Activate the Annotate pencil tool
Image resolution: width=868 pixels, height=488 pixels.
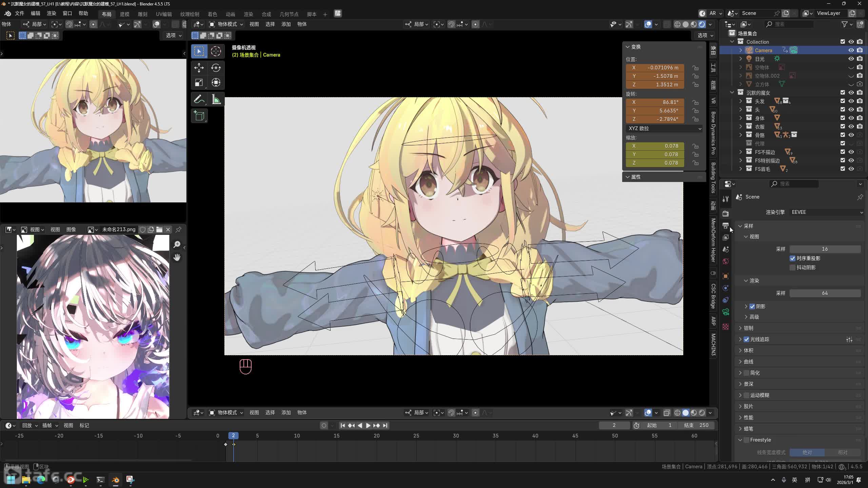pyautogui.click(x=199, y=99)
